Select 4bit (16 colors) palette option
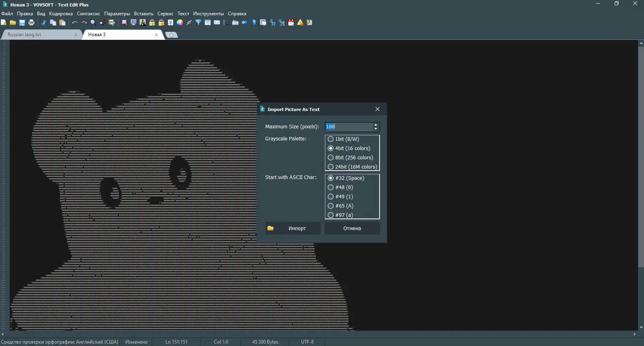 pos(349,148)
